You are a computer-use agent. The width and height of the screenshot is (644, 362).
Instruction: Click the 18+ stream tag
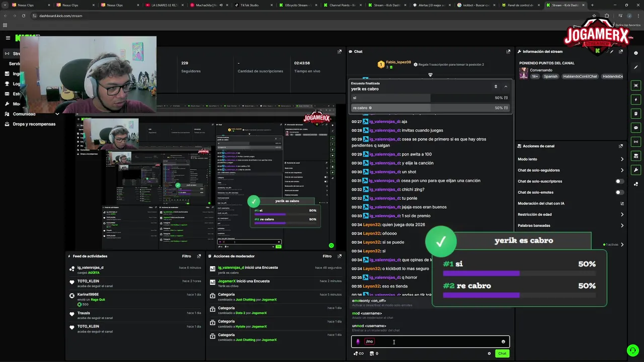coord(535,76)
